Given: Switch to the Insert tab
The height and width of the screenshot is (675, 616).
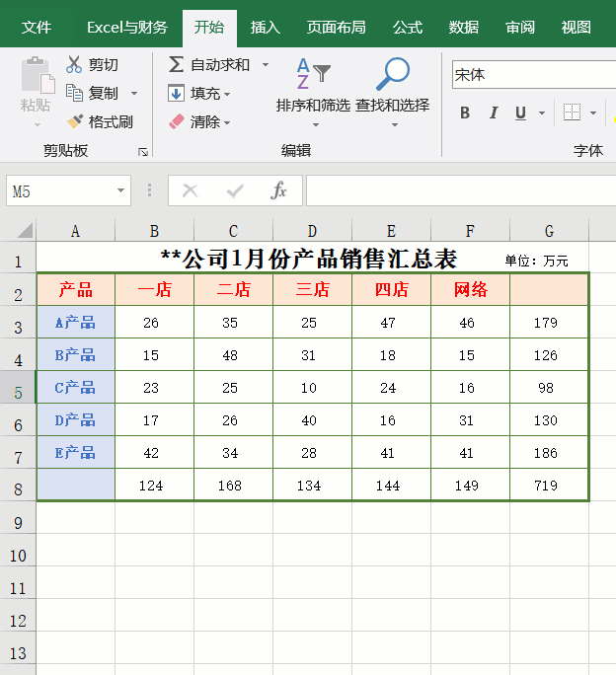Looking at the screenshot, I should click(266, 28).
